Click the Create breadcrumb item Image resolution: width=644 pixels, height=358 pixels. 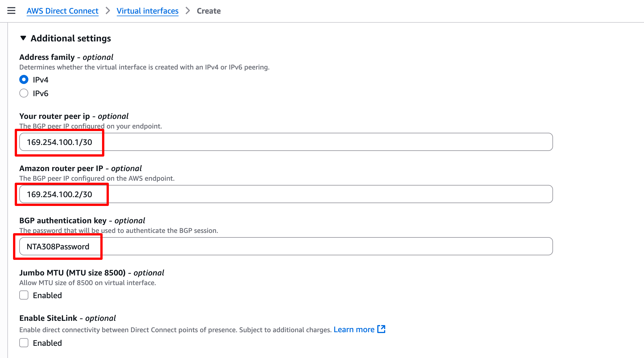tap(209, 11)
